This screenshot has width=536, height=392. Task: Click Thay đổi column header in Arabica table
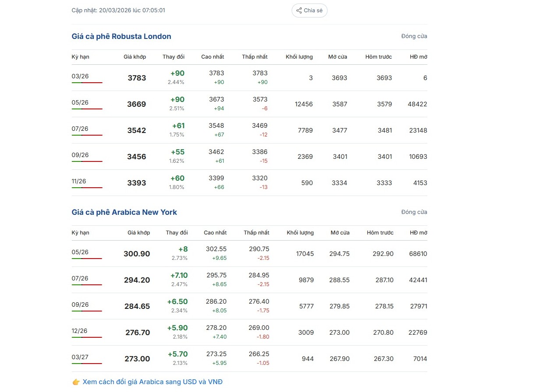[176, 233]
